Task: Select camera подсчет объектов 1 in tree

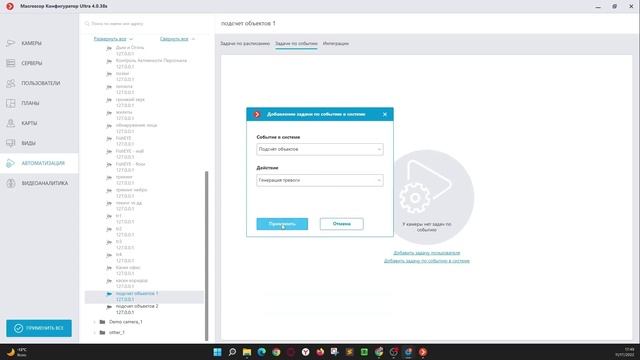Action: pyautogui.click(x=144, y=297)
